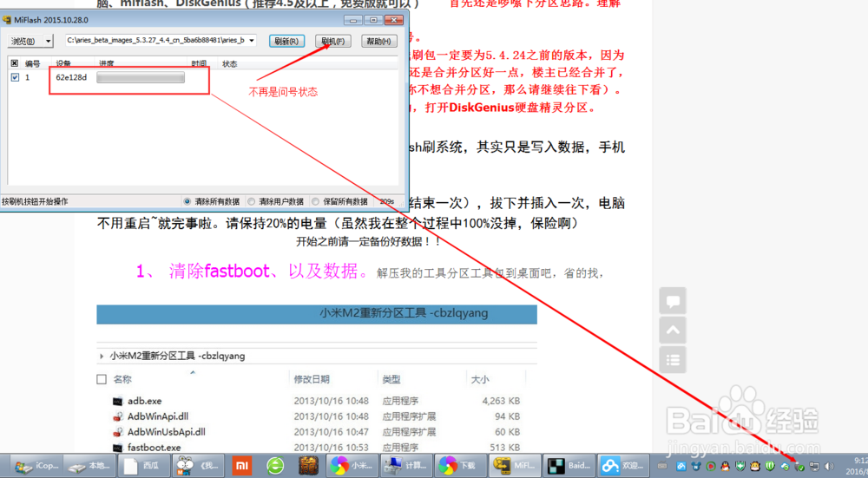
Task: Sort file list by 修改日期 column
Action: pyautogui.click(x=312, y=379)
